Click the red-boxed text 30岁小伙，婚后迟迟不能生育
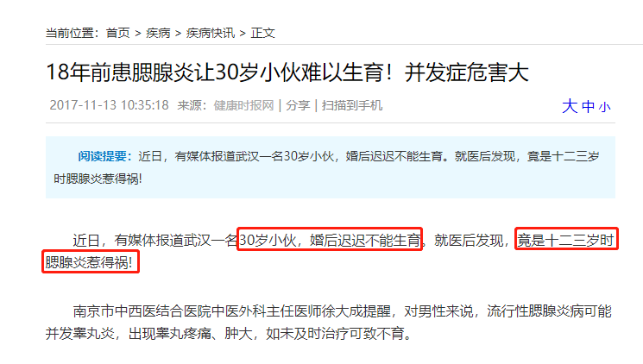This screenshot has width=643, height=364. pyautogui.click(x=330, y=240)
